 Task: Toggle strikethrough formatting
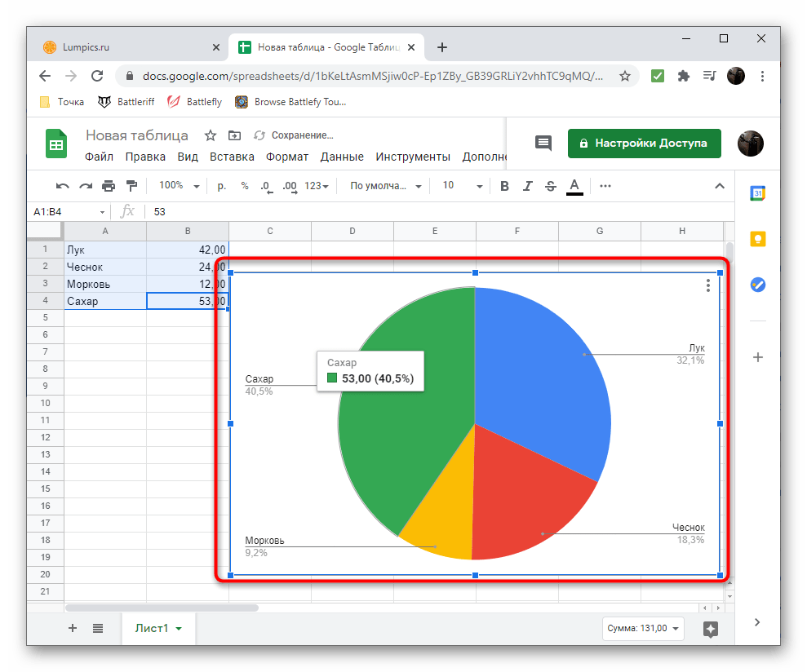tap(550, 186)
